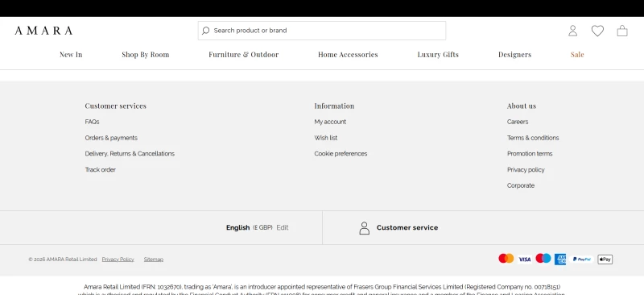Open the Designers menu

[x=514, y=55]
